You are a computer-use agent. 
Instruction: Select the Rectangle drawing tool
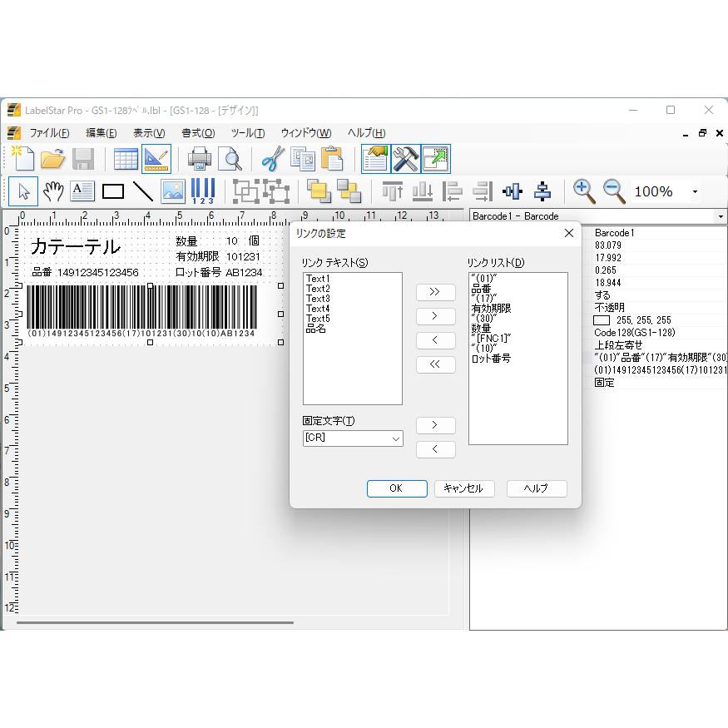[x=113, y=191]
